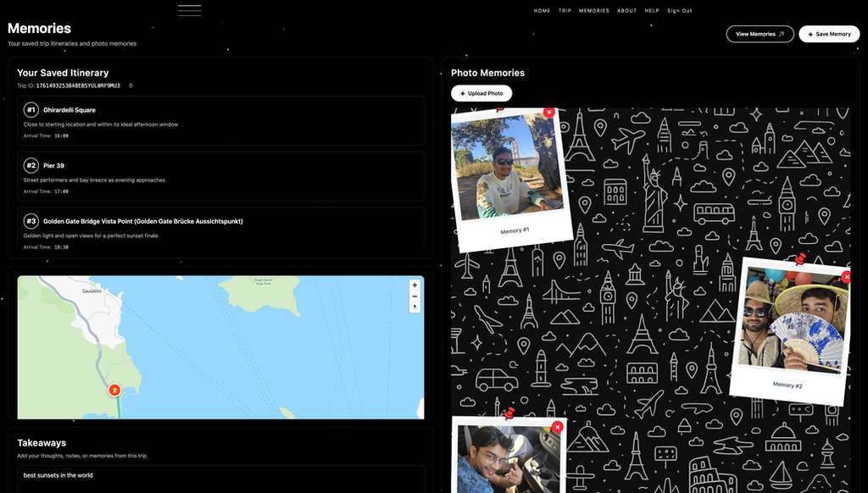Open the hamburger menu icon at top

point(189,10)
